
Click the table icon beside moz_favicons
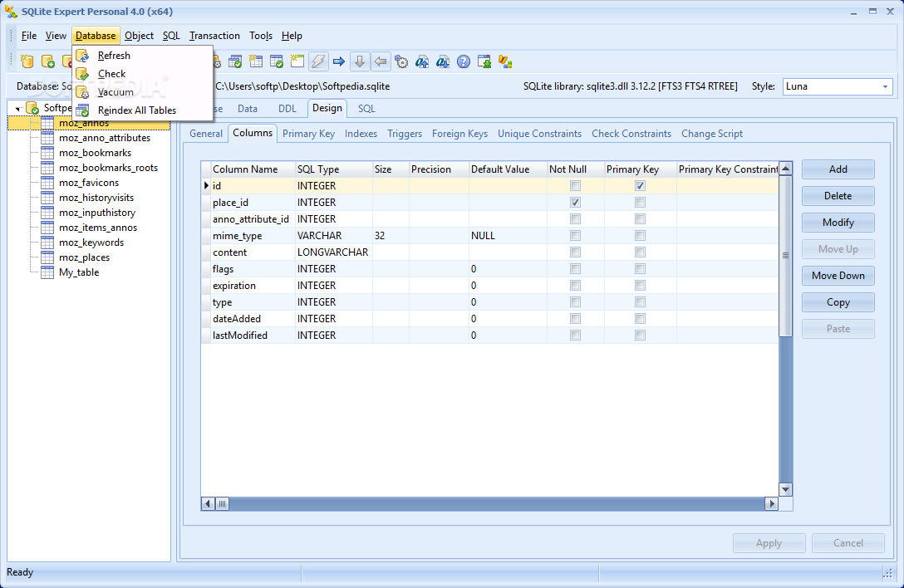[x=47, y=183]
